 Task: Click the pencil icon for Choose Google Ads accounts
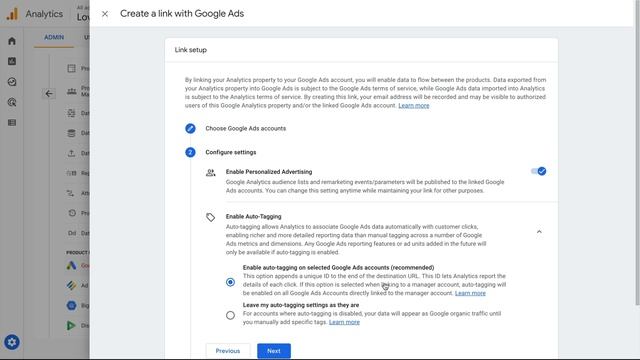[x=190, y=129]
